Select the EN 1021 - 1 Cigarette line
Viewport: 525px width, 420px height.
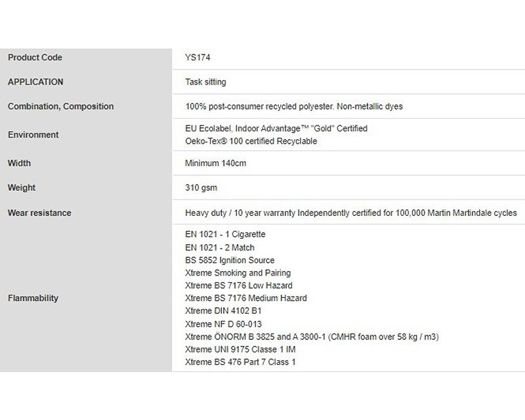tap(225, 234)
